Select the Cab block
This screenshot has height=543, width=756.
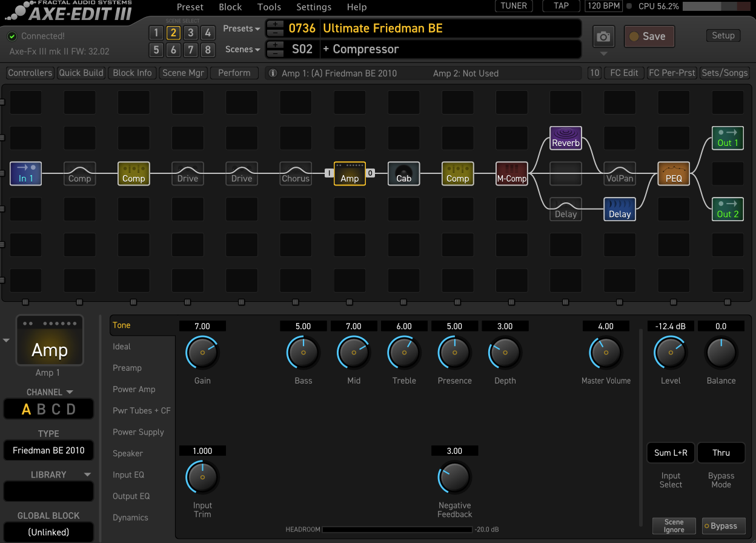pyautogui.click(x=403, y=173)
